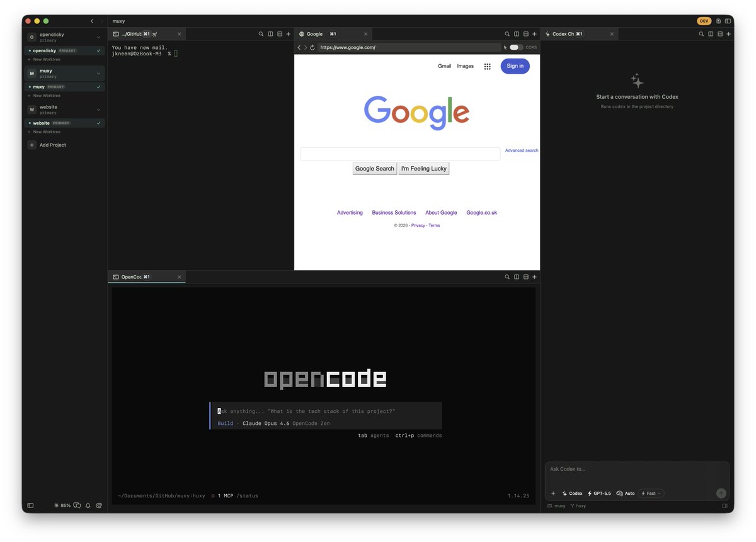Click the Google search input box
This screenshot has height=542, width=756.
pos(400,154)
